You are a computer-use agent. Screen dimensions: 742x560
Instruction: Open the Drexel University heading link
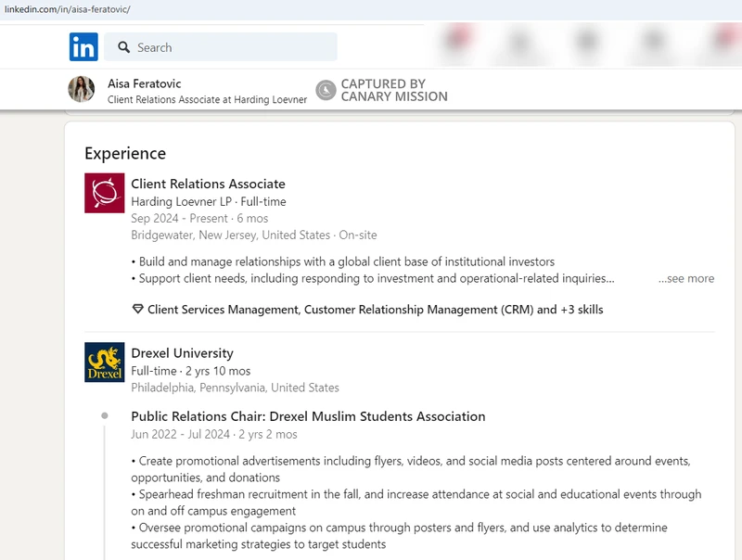(182, 353)
